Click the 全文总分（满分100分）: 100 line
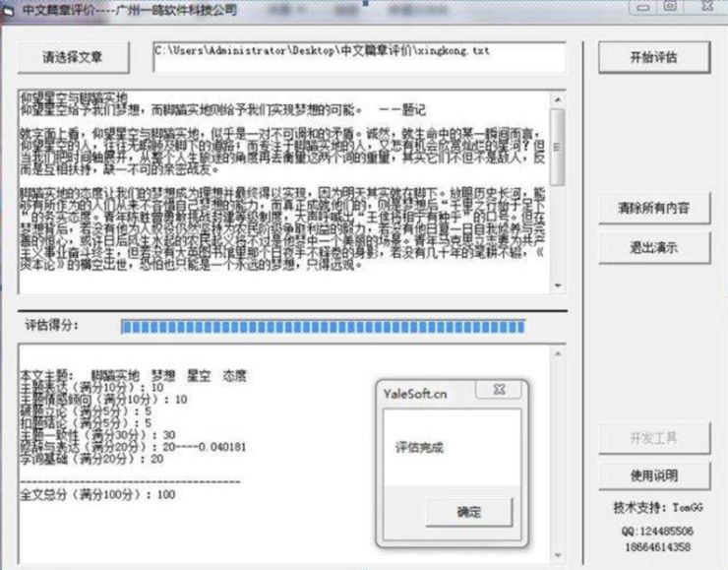728x570 pixels. pyautogui.click(x=97, y=495)
